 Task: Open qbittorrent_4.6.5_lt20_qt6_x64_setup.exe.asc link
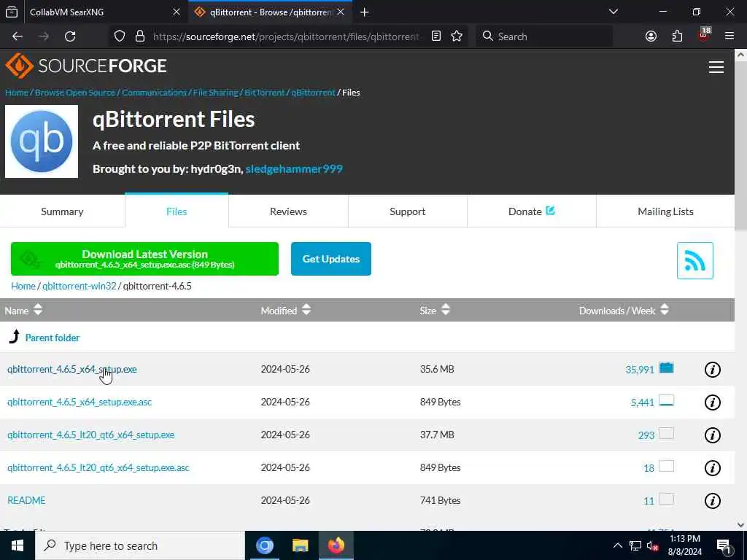tap(98, 467)
